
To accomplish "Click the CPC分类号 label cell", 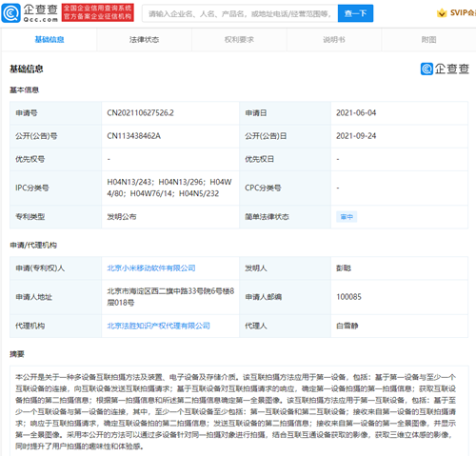I will [x=286, y=188].
